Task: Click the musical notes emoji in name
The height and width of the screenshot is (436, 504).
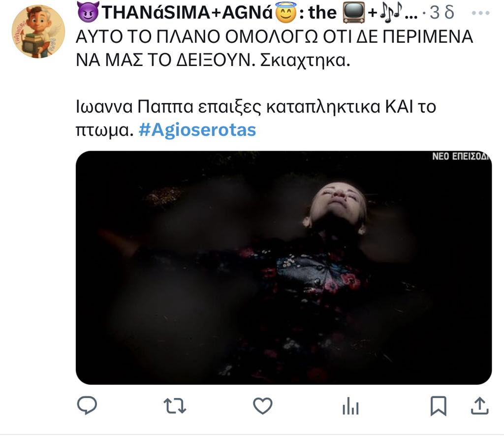Action: pyautogui.click(x=391, y=13)
